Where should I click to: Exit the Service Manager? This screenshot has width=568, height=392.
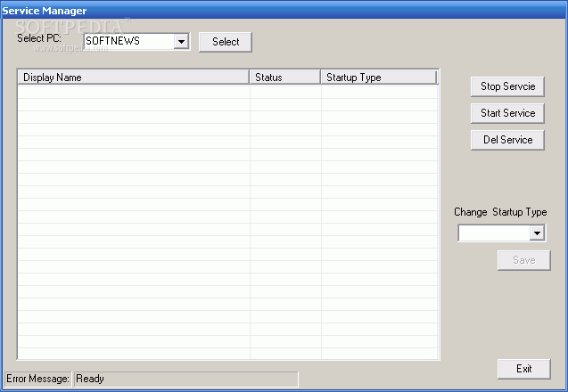coord(523,369)
